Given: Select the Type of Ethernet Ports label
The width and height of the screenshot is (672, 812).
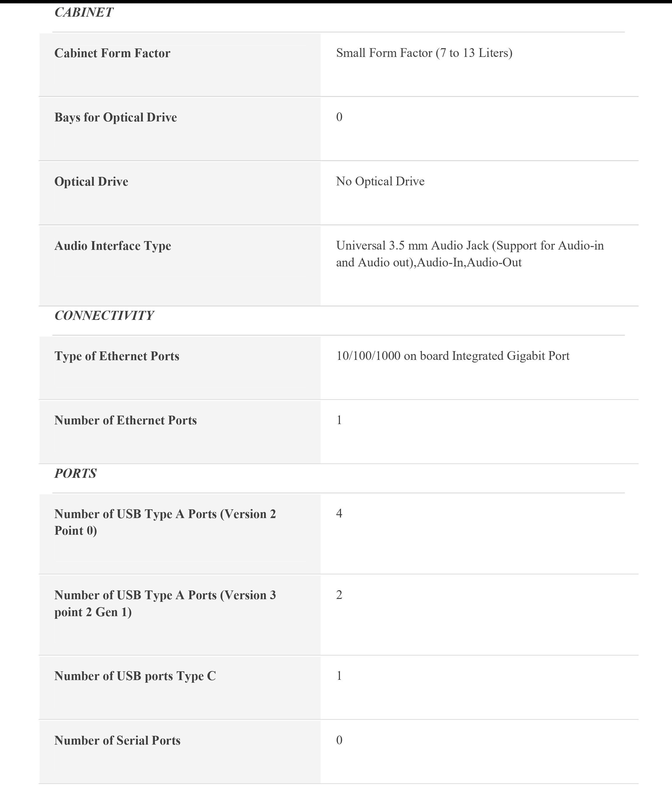Looking at the screenshot, I should (x=117, y=356).
